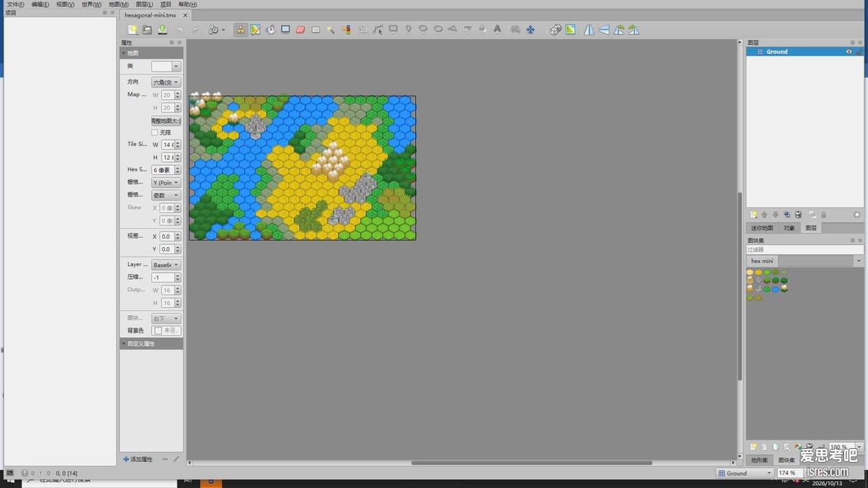Pick the Insert Point tool
The height and width of the screenshot is (488, 868).
(409, 30)
